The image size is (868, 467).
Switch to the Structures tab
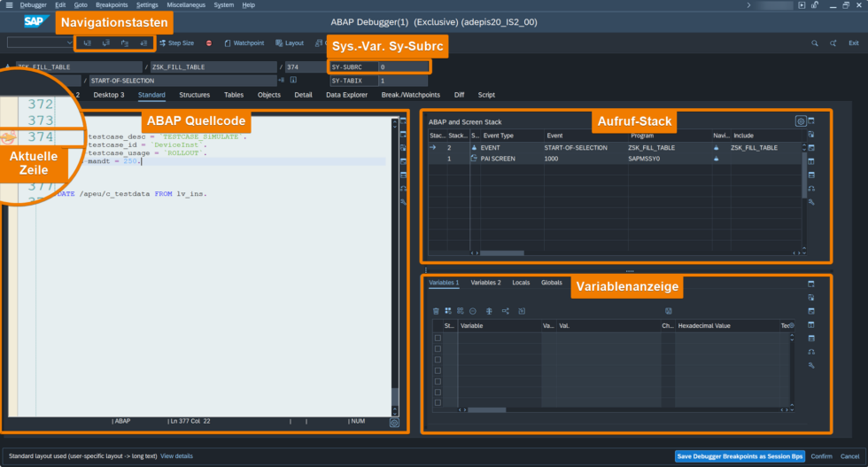tap(194, 95)
